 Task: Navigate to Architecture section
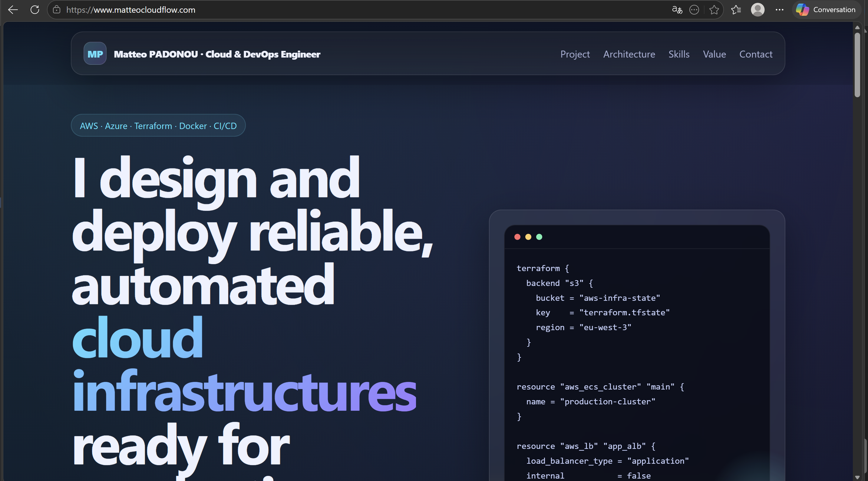pos(629,54)
